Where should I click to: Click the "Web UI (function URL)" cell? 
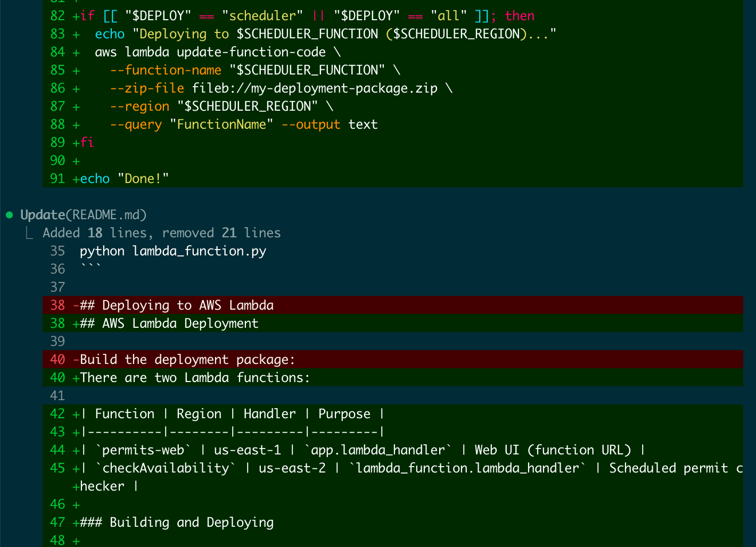(553, 450)
